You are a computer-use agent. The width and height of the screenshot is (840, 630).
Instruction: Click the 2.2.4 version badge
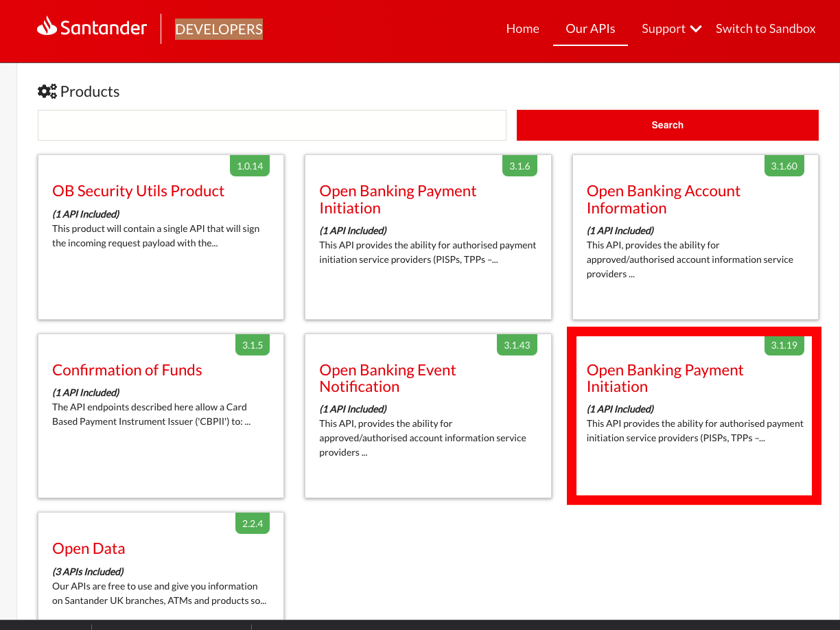tap(253, 524)
